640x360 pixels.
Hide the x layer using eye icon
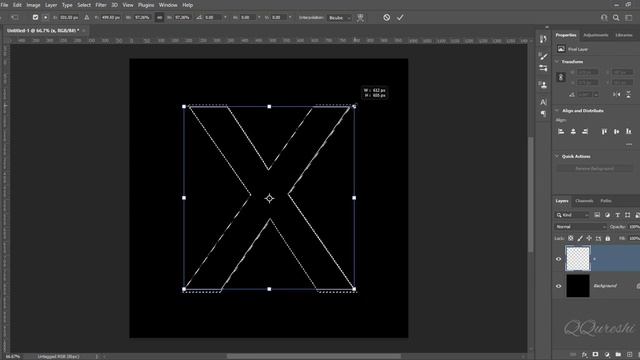coord(558,259)
